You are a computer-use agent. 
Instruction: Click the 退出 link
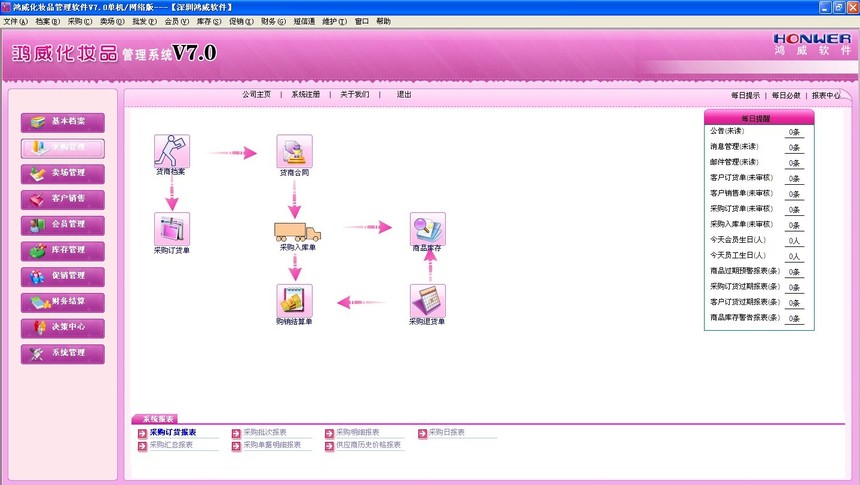404,94
